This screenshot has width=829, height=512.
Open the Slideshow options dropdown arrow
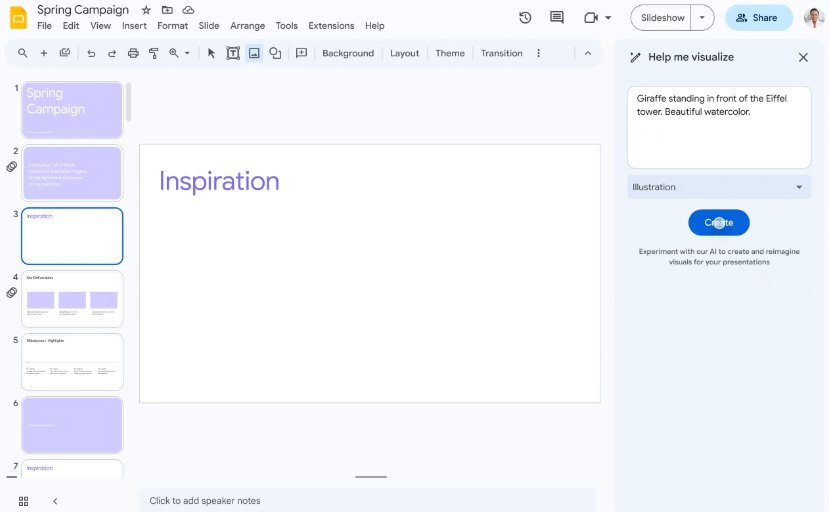tap(702, 18)
